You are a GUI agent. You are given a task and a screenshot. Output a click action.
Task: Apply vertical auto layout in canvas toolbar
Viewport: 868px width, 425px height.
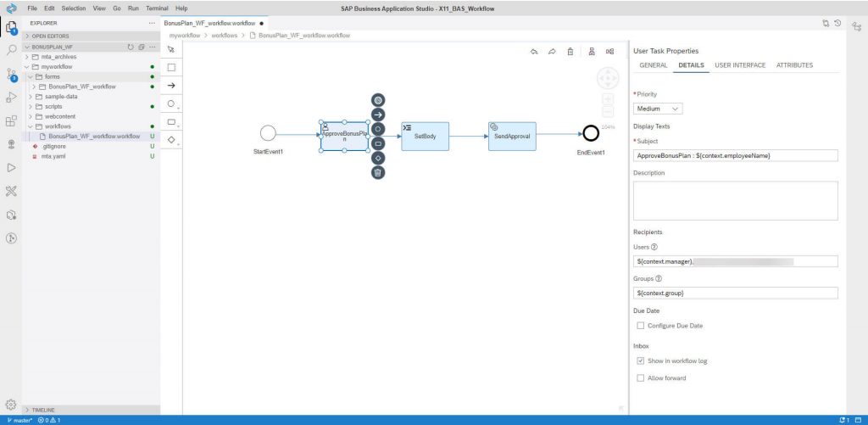(592, 52)
